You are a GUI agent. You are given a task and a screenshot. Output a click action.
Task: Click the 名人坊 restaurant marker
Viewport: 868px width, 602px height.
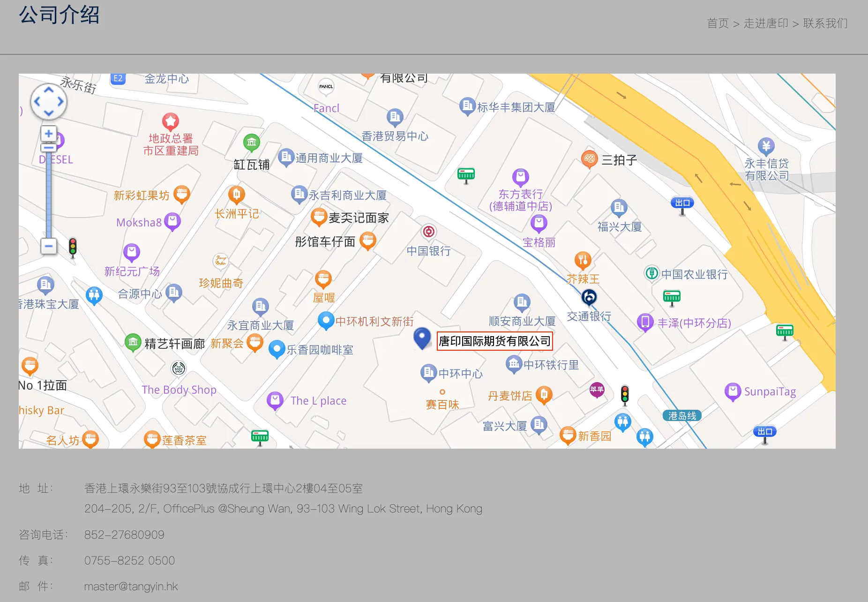[x=90, y=440]
